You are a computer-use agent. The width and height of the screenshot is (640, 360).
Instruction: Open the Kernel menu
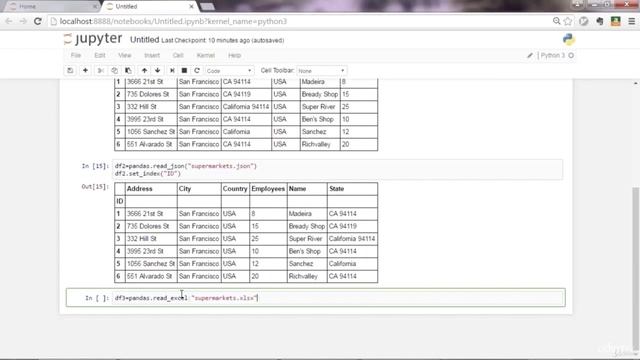205,56
